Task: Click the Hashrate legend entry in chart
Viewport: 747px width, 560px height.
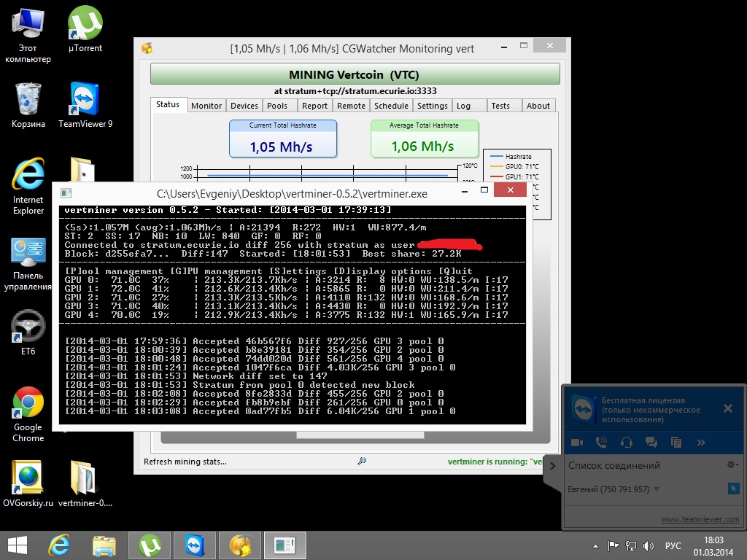Action: (x=511, y=156)
